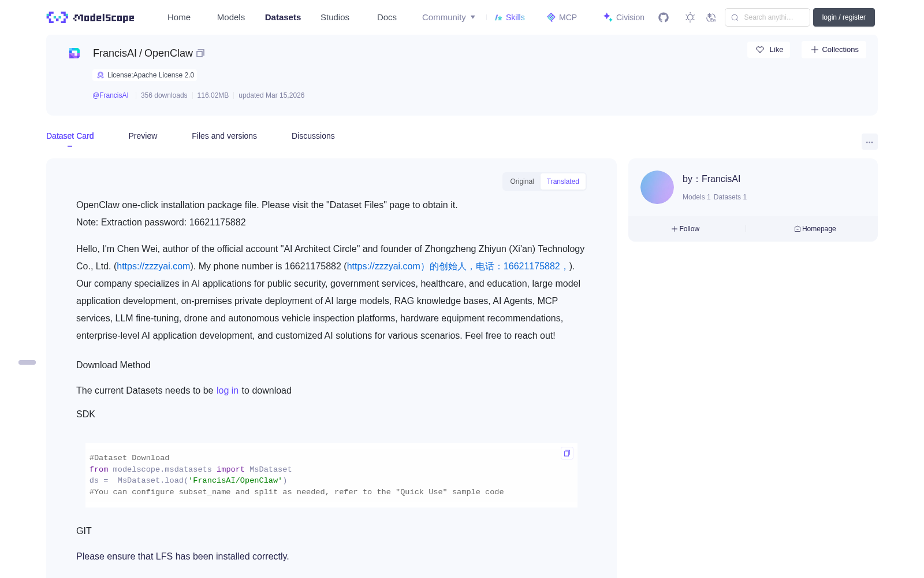This screenshot has width=924, height=578.
Task: Click the 356 downloads count
Action: click(164, 95)
